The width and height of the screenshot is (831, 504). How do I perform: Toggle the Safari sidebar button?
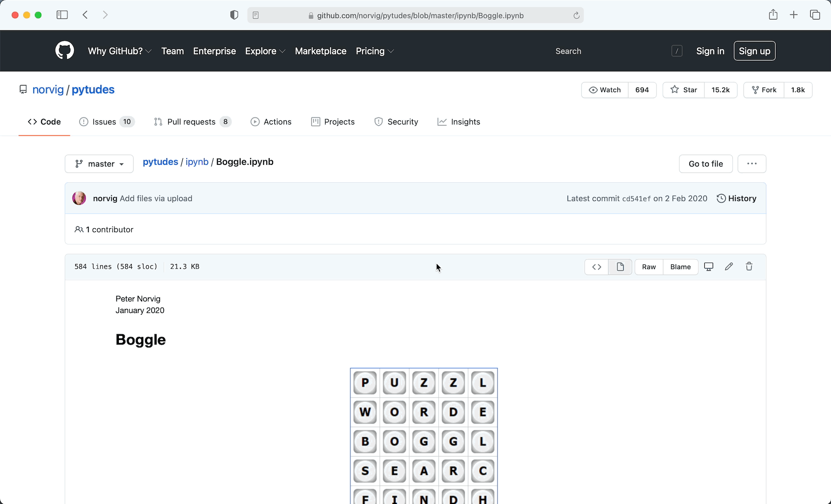pyautogui.click(x=62, y=15)
